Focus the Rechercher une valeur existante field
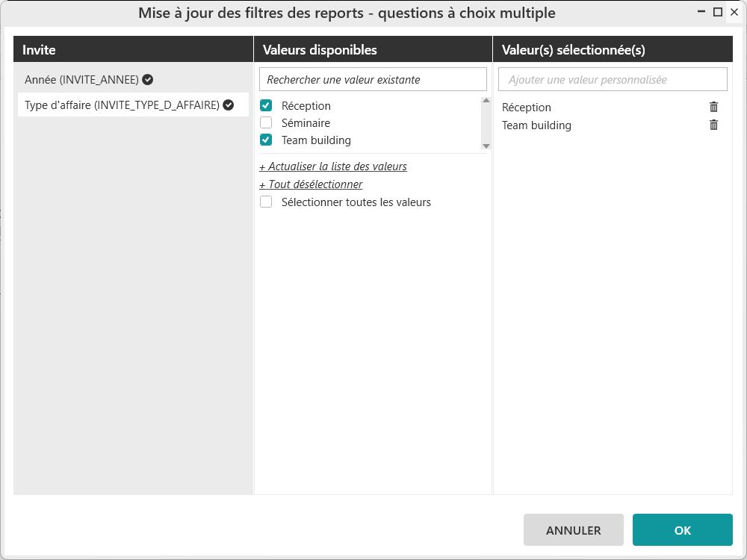Viewport: 747px width, 560px height. [373, 79]
